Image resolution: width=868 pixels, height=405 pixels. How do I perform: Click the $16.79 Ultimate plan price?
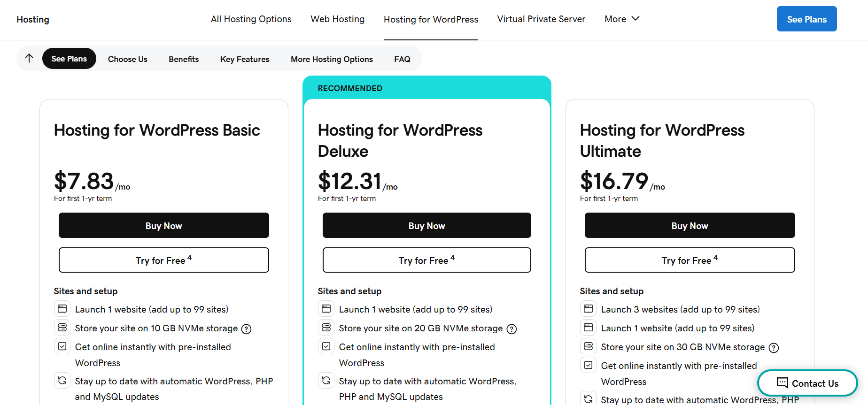tap(614, 181)
